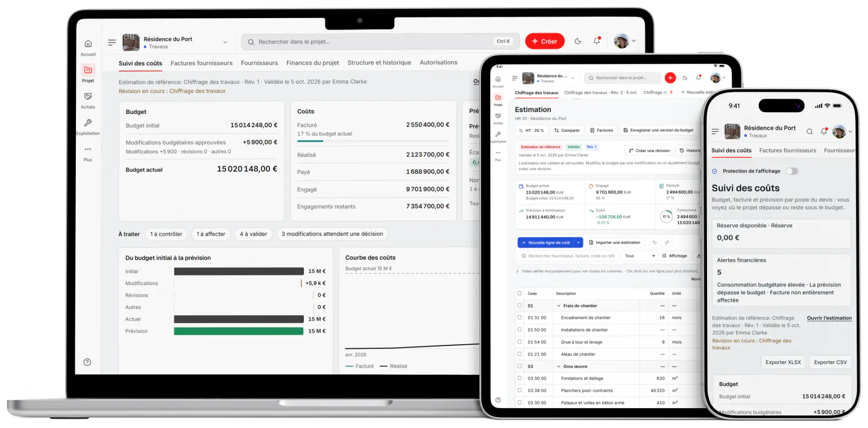This screenshot has width=868, height=428.
Task: Tick the checkbox for 01 31 00
Action: pyautogui.click(x=520, y=318)
